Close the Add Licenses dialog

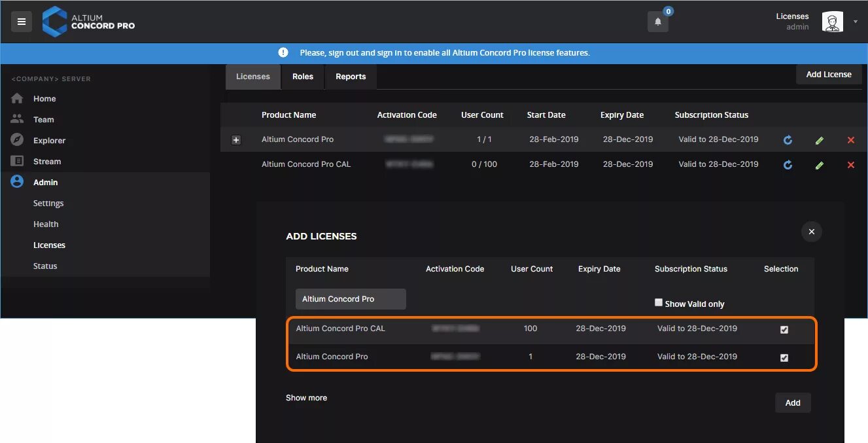(811, 232)
